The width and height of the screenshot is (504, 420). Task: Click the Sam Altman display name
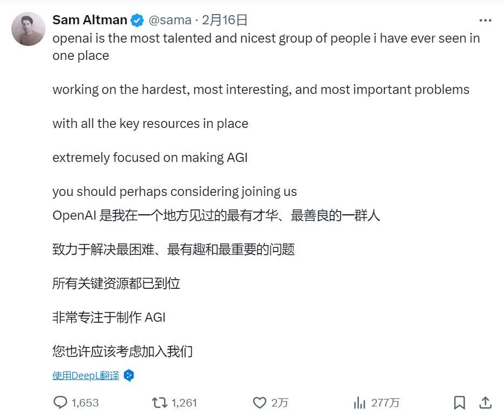(x=90, y=21)
